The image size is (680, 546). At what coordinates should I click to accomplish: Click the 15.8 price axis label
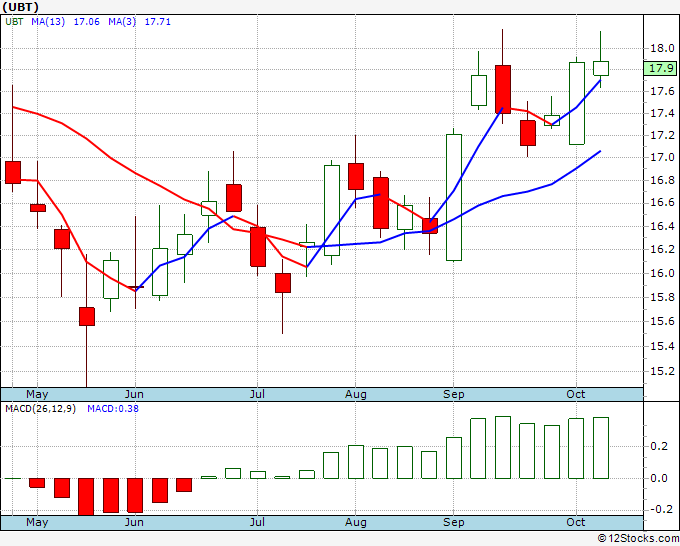point(662,297)
